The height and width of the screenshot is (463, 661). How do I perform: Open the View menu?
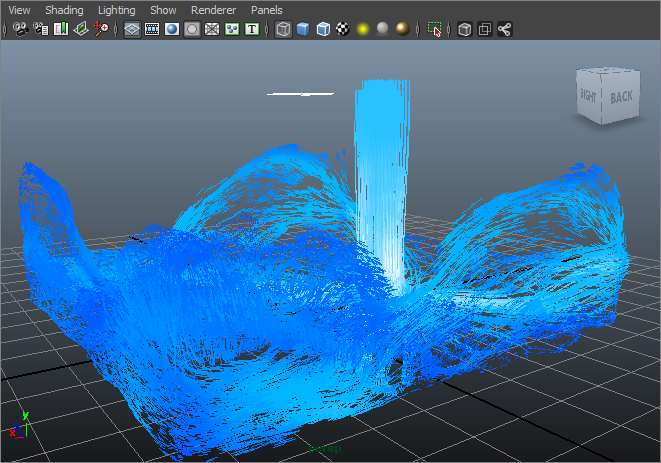pyautogui.click(x=19, y=10)
